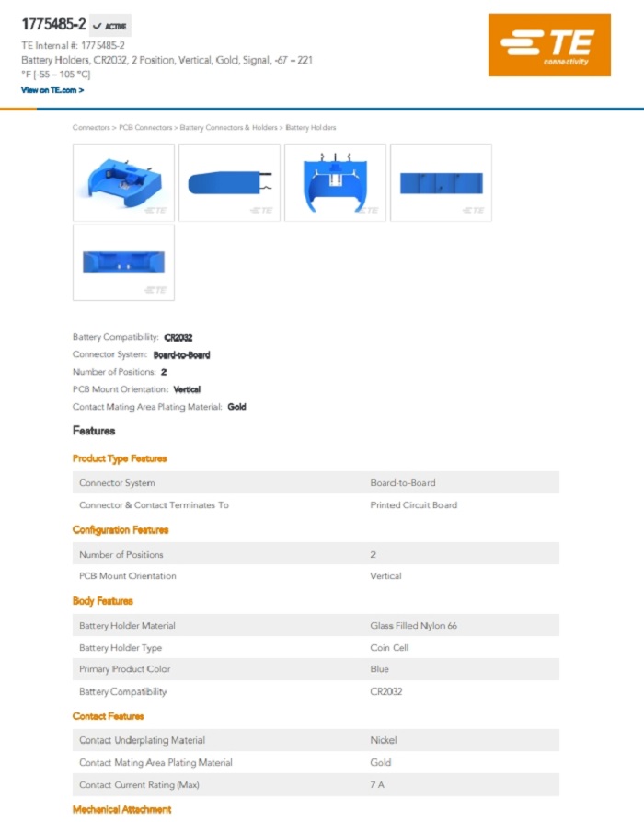Screen dimensions: 644x822
Task: Click the TE Connectivity orange logo
Action: [x=549, y=45]
